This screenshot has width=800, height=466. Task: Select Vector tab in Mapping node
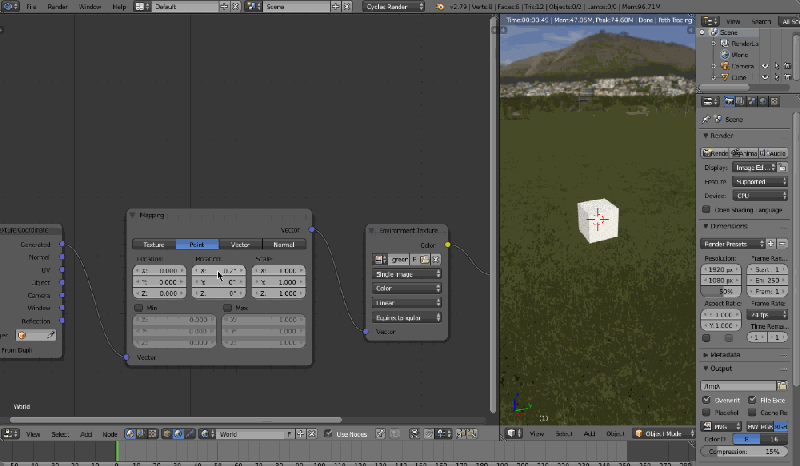[x=240, y=244]
